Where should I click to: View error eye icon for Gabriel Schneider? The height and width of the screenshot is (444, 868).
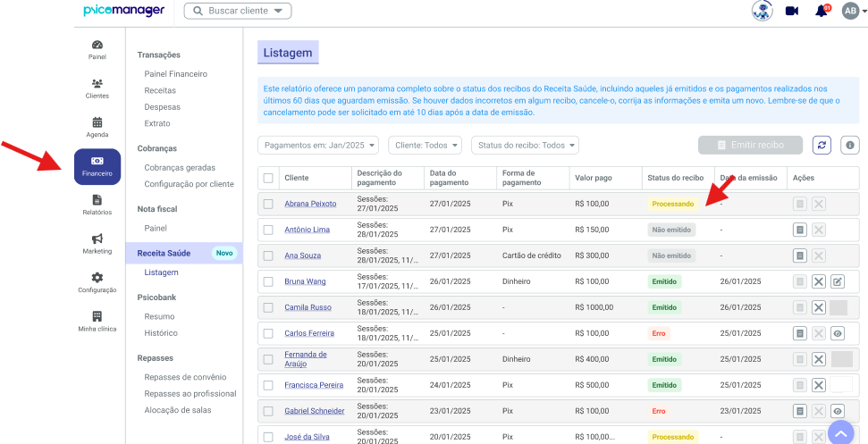[x=838, y=411]
